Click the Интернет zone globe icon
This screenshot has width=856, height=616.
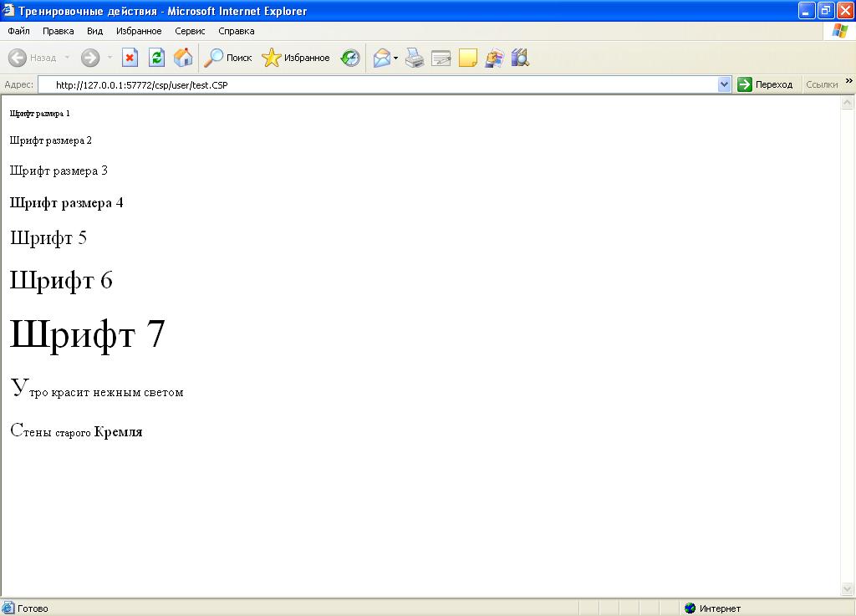coord(690,608)
